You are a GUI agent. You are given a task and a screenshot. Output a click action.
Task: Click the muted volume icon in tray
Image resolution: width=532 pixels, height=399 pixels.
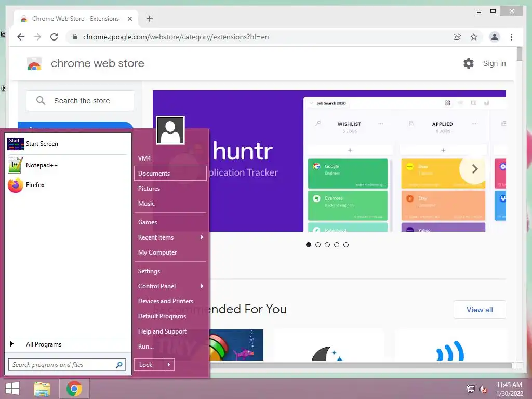click(x=483, y=389)
